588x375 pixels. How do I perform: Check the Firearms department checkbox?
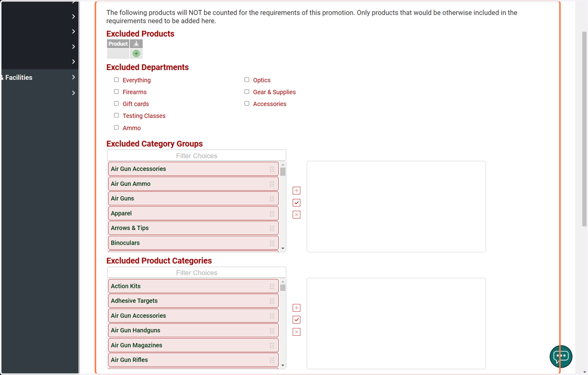[x=116, y=92]
